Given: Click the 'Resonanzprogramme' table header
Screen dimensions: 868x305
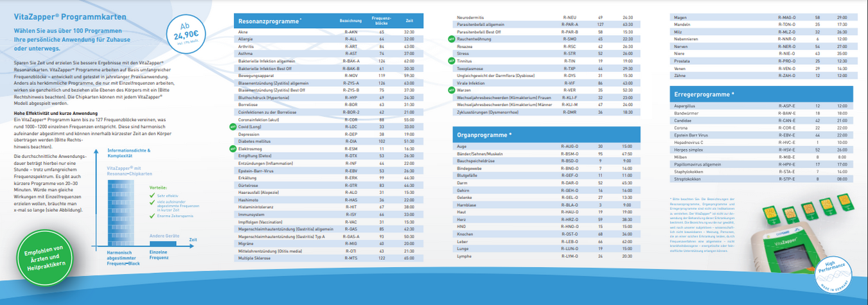Looking at the screenshot, I should (x=328, y=21).
